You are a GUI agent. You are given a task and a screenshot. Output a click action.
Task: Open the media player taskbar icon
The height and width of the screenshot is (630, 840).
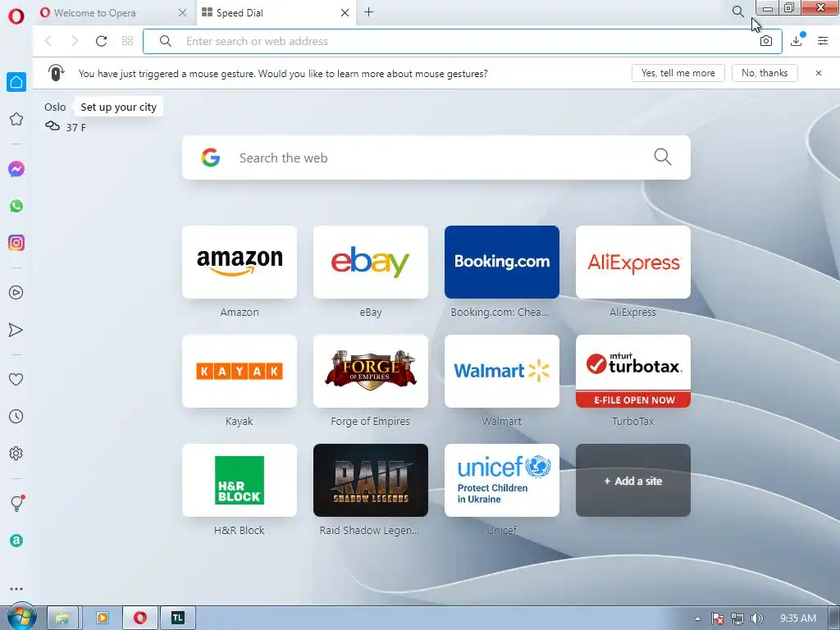click(x=102, y=619)
